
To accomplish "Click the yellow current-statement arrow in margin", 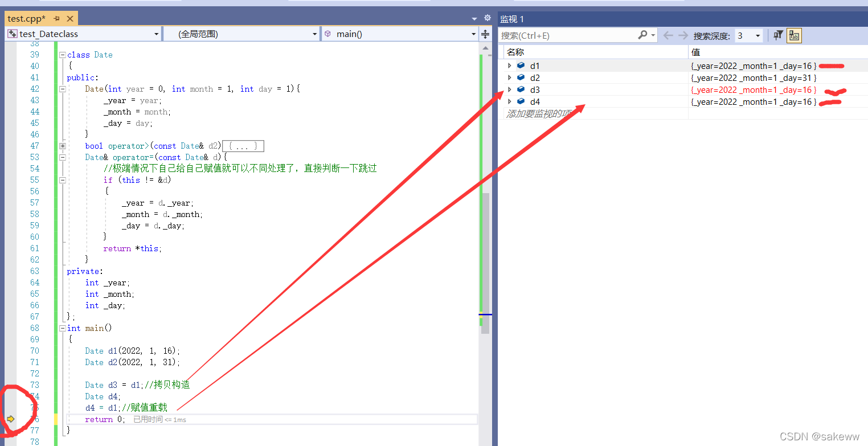I will 11,419.
